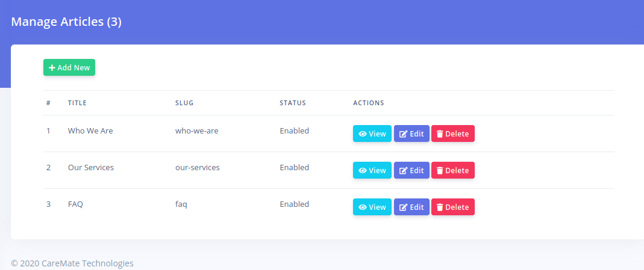This screenshot has height=270, width=644.
Task: Click the Status column header
Action: point(293,103)
